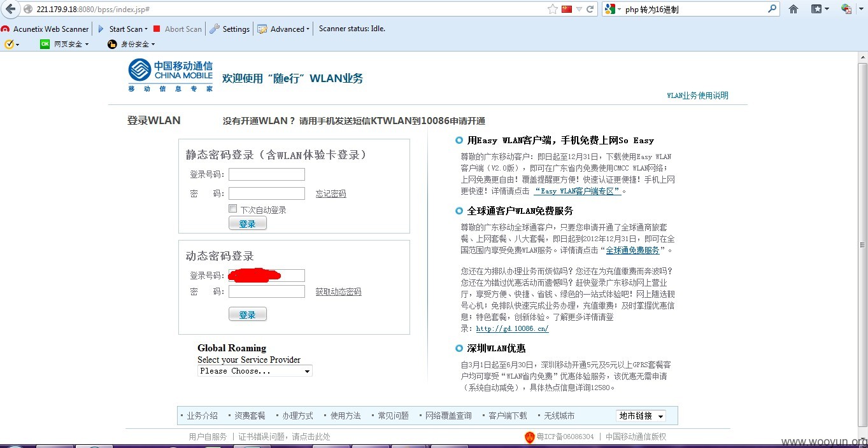Viewport: 868px width, 448px height.
Task: Click static login 登录号码 input field
Action: 267,174
